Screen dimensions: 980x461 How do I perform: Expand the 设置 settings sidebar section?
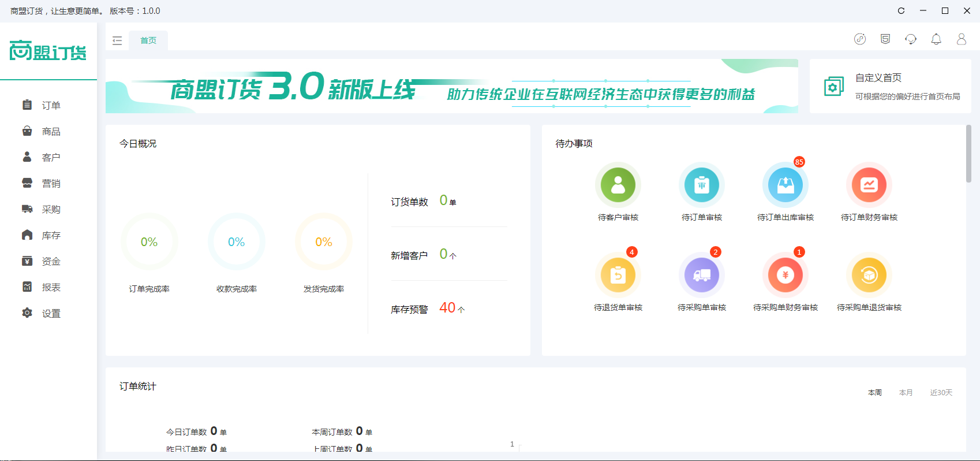(51, 313)
